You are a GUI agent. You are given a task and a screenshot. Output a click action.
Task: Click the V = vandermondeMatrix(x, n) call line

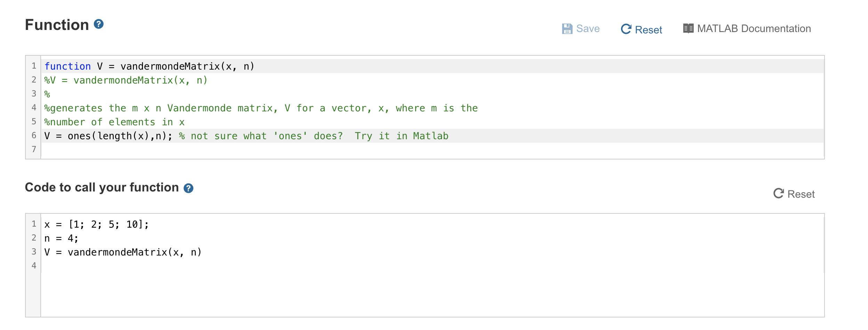pos(123,252)
